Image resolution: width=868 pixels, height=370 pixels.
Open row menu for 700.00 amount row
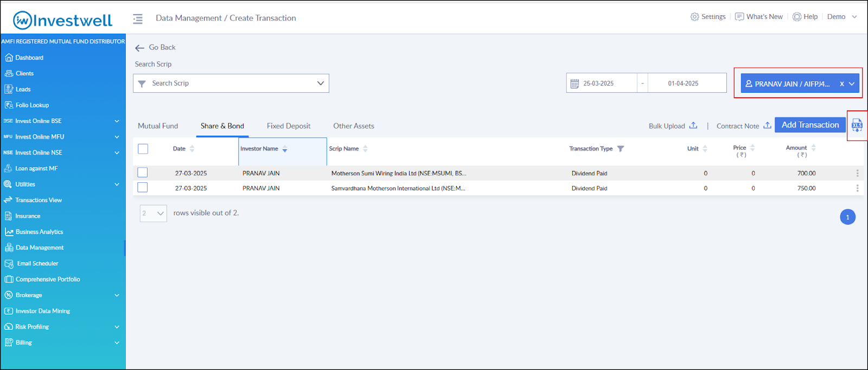[857, 173]
